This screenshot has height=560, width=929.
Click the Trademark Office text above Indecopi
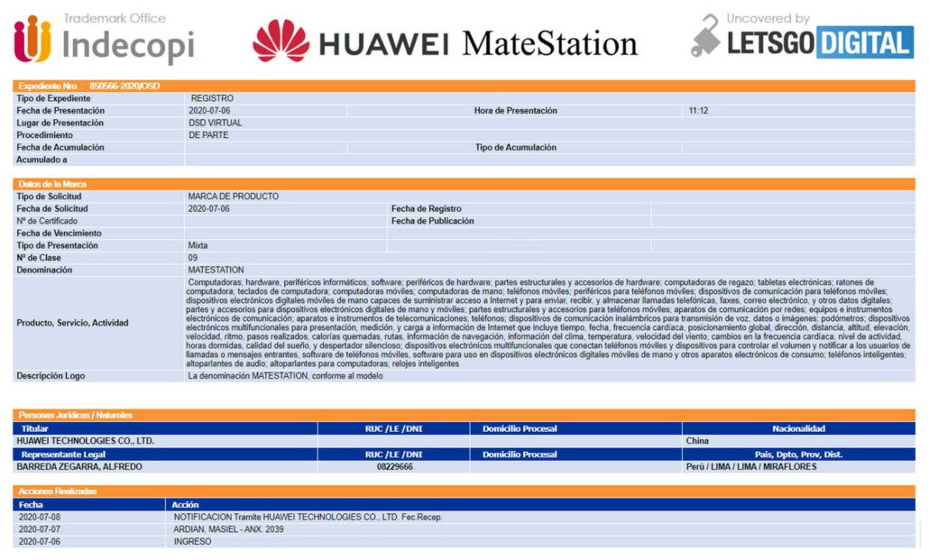coord(115,16)
